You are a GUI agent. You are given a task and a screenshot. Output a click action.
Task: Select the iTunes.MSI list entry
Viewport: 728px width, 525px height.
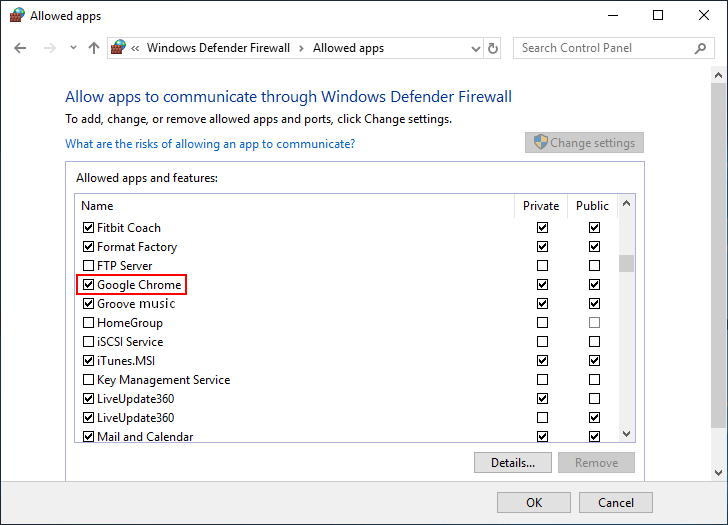click(x=126, y=361)
